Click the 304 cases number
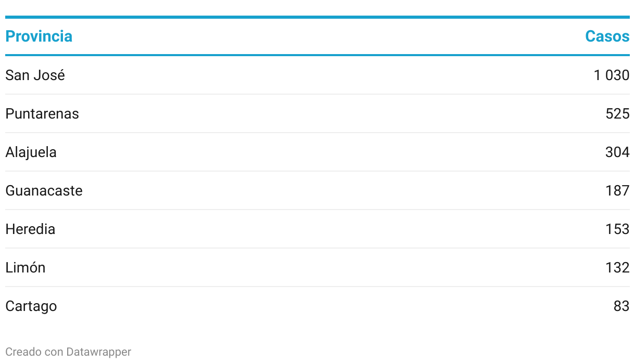 click(617, 152)
